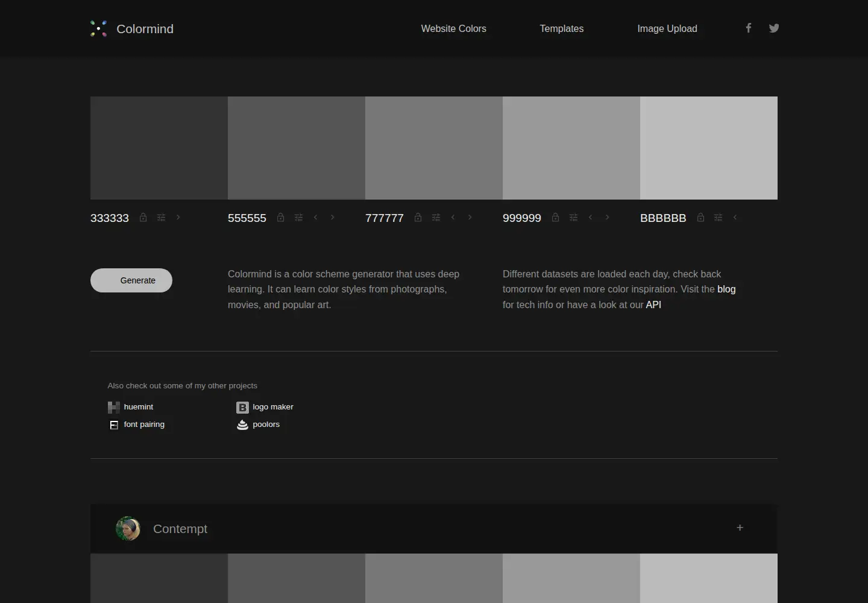Select the 333333 main palette swatch
868x603 pixels.
[159, 148]
